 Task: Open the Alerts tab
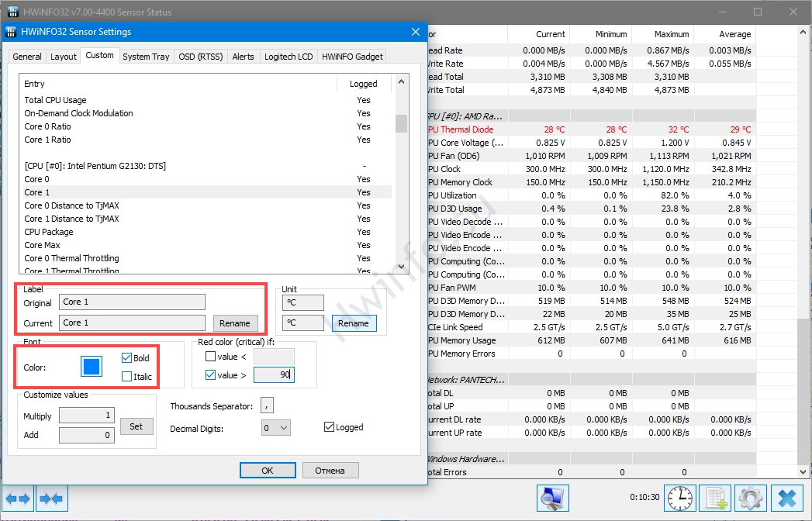click(243, 57)
